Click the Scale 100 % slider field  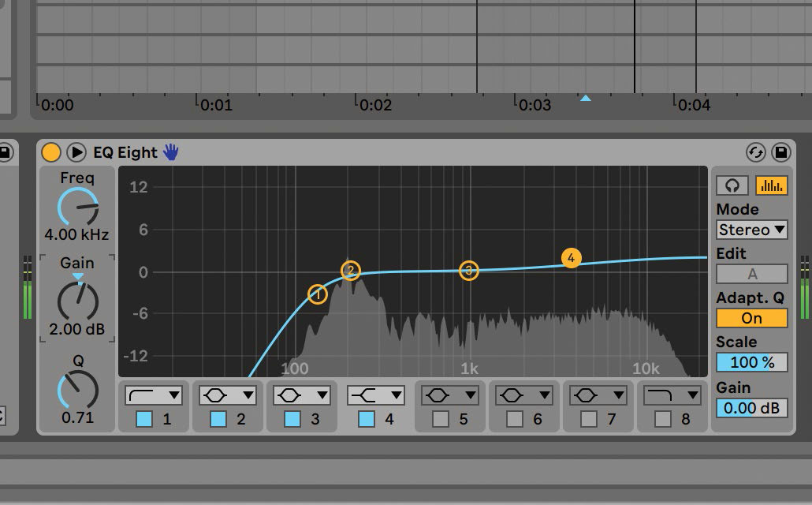752,362
